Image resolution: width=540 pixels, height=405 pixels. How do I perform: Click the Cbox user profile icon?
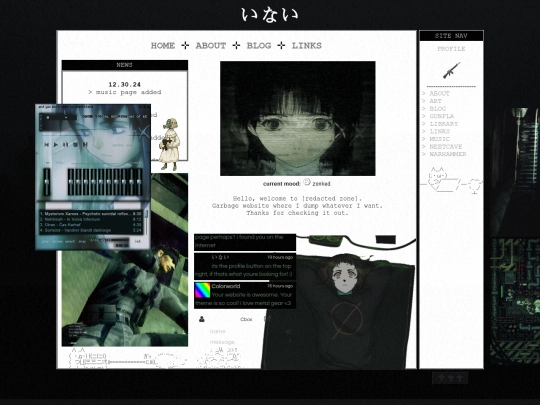202,319
